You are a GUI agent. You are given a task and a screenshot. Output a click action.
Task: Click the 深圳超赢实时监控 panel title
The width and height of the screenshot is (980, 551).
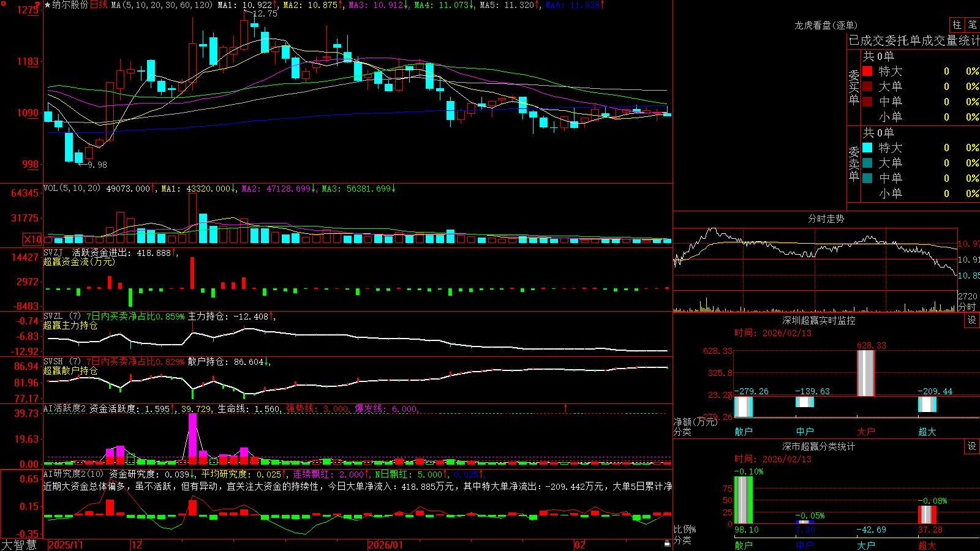tap(818, 320)
